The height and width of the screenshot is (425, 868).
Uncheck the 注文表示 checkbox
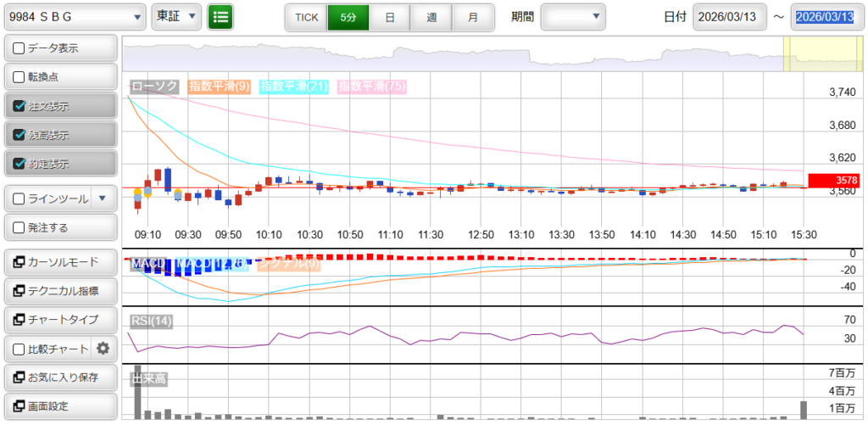click(x=19, y=106)
